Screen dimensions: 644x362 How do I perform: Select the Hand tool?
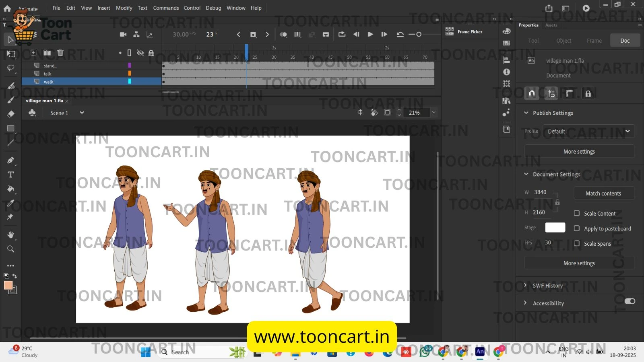pos(11,235)
